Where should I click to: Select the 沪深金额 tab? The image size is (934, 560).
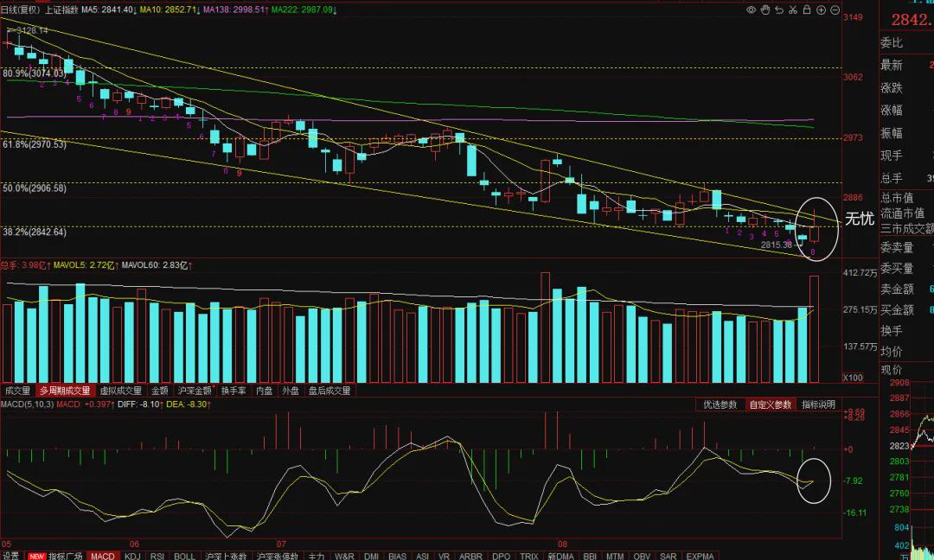pos(195,391)
